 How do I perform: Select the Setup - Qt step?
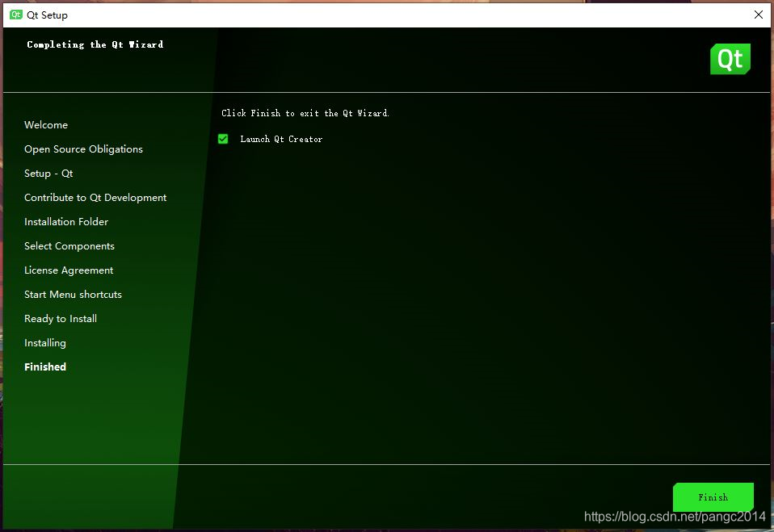tap(48, 173)
